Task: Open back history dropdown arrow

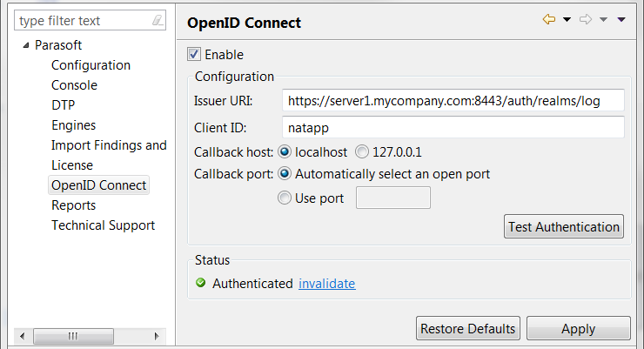Action: [x=567, y=20]
